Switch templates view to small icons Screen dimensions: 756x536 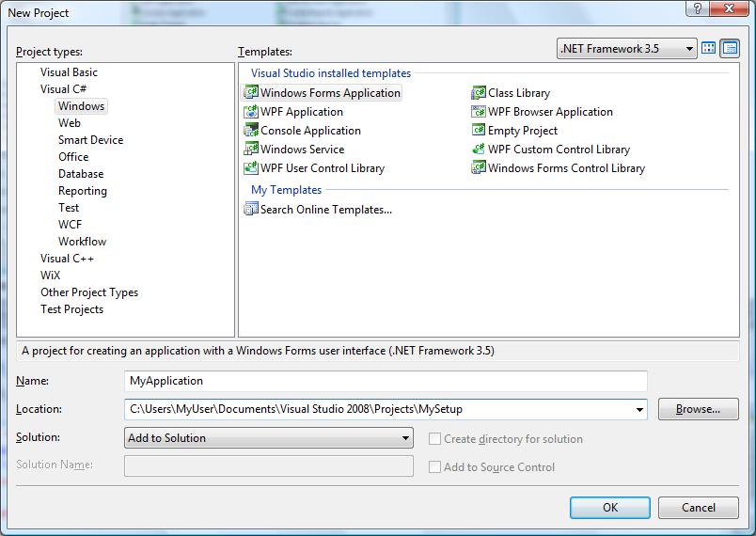(x=728, y=49)
